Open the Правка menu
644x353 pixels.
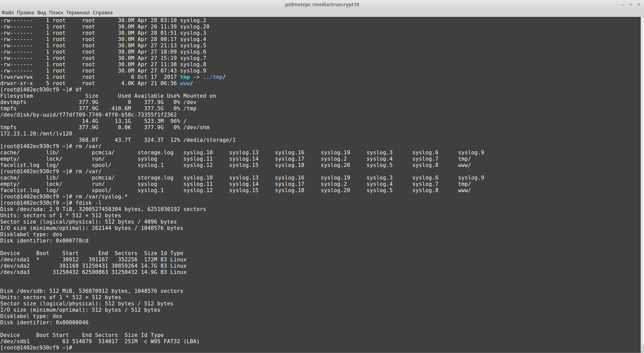coord(25,13)
